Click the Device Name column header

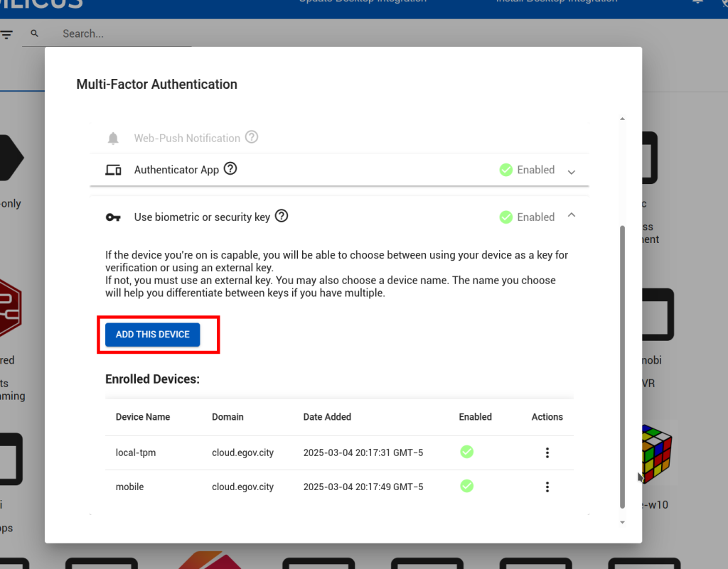pos(143,417)
